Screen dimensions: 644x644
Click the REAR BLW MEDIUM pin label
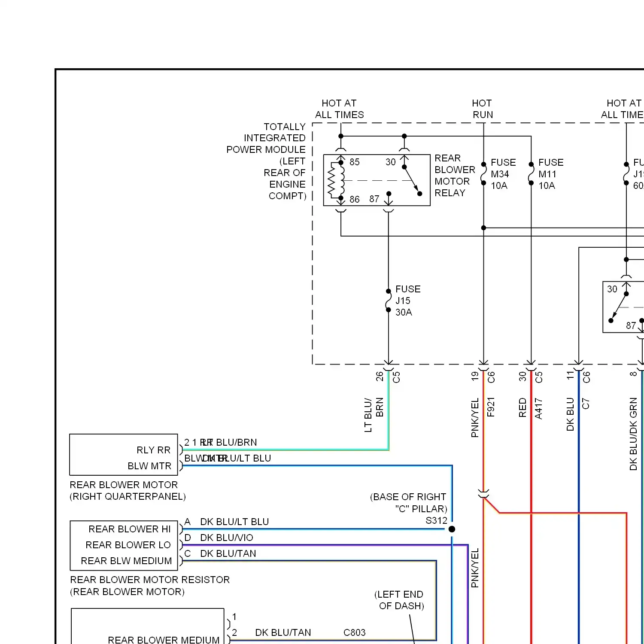coord(126,561)
